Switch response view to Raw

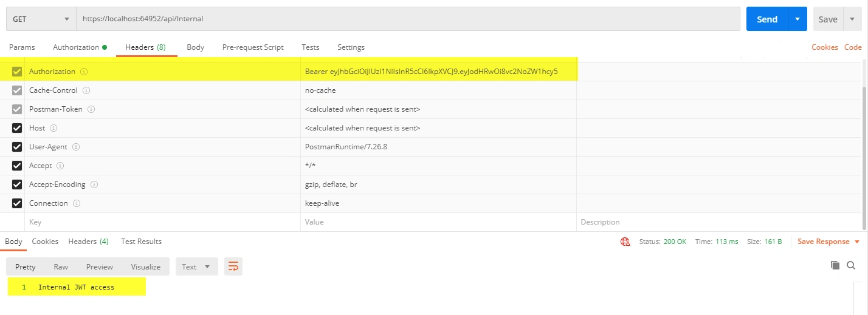[x=61, y=267]
